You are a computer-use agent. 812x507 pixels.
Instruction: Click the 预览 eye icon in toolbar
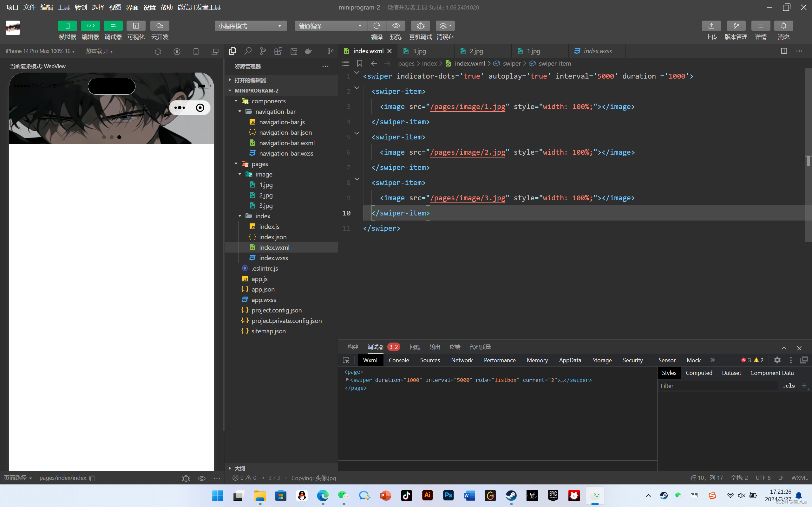(396, 26)
